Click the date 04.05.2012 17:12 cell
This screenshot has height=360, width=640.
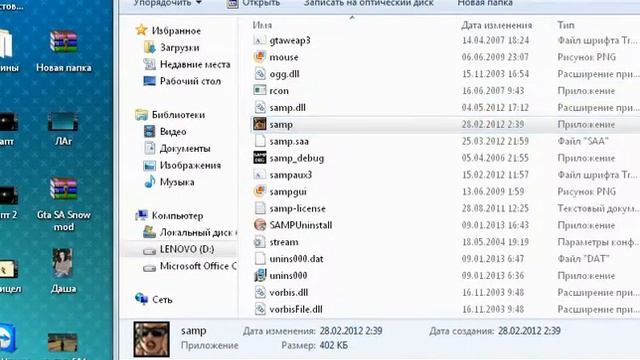point(495,107)
